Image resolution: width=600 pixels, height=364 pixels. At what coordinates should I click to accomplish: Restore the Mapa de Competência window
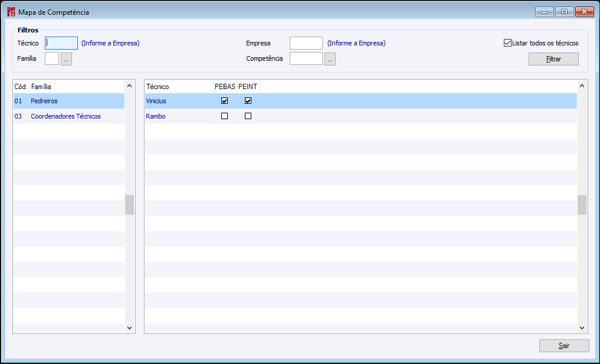tap(564, 12)
